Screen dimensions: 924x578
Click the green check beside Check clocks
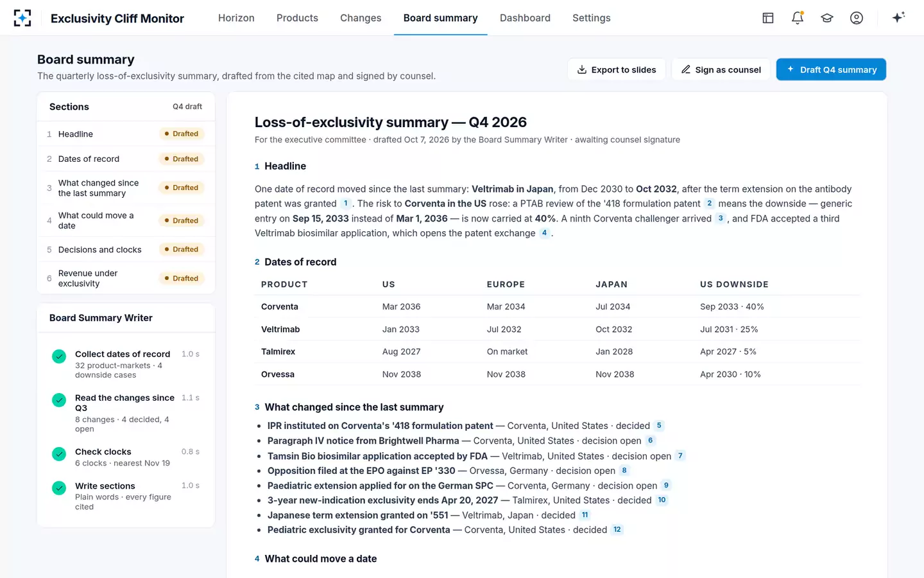[x=59, y=454]
